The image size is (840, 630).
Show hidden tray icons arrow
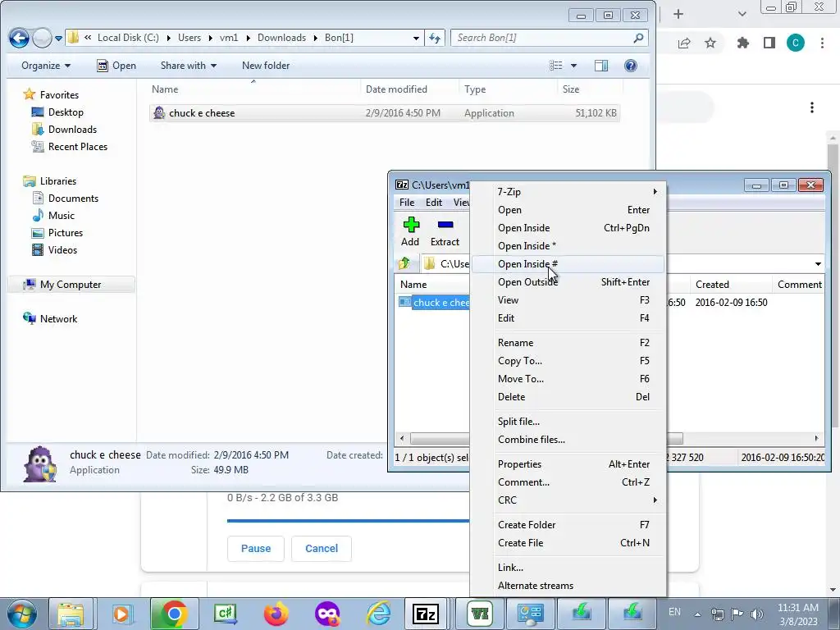(697, 614)
